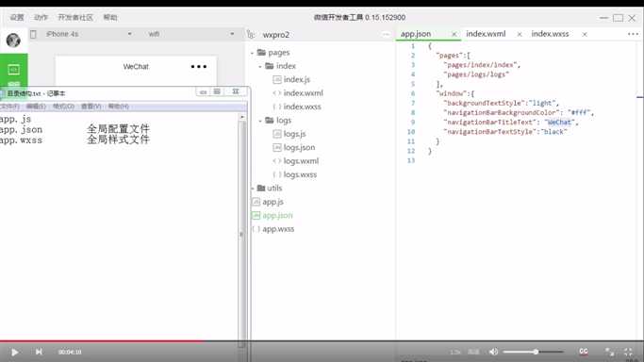The height and width of the screenshot is (362, 644).
Task: Click "navigationBarBackgroundColor" key in the editor
Action: [501, 112]
